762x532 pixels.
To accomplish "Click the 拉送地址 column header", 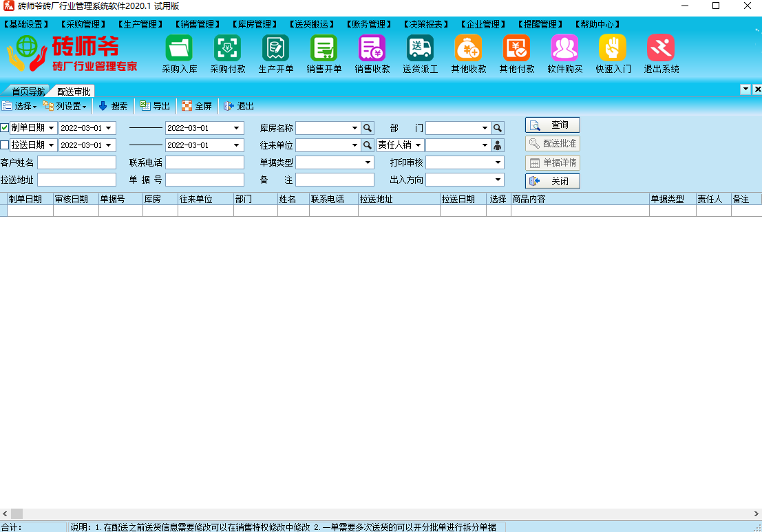I will click(399, 199).
